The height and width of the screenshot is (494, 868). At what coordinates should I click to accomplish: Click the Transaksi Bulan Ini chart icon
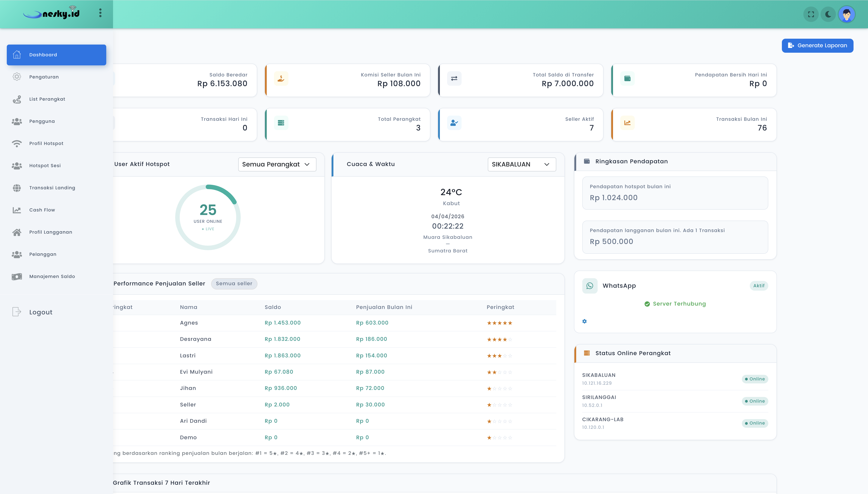(x=627, y=123)
